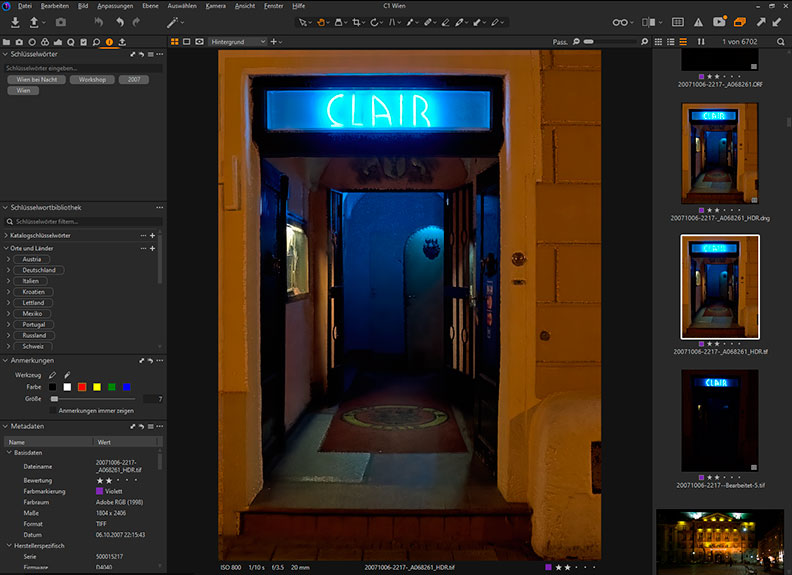Click the Auto Adjust magic wand

pos(172,22)
